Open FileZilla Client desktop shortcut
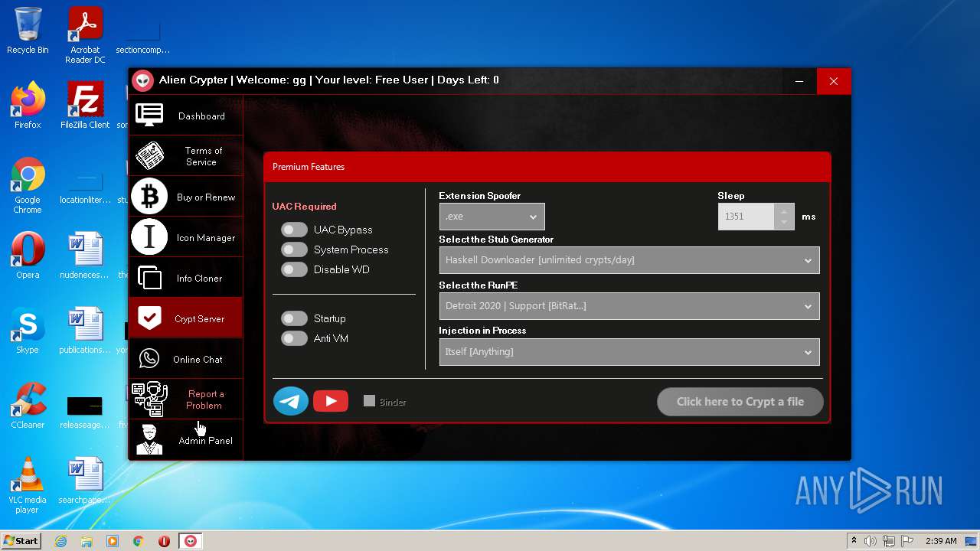This screenshot has width=980, height=551. pyautogui.click(x=85, y=106)
